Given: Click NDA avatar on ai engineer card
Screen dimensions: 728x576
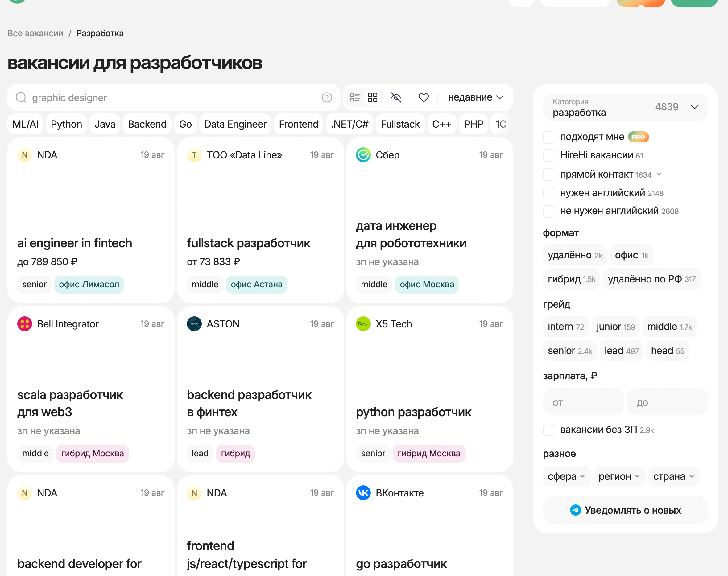Looking at the screenshot, I should pyautogui.click(x=25, y=155).
